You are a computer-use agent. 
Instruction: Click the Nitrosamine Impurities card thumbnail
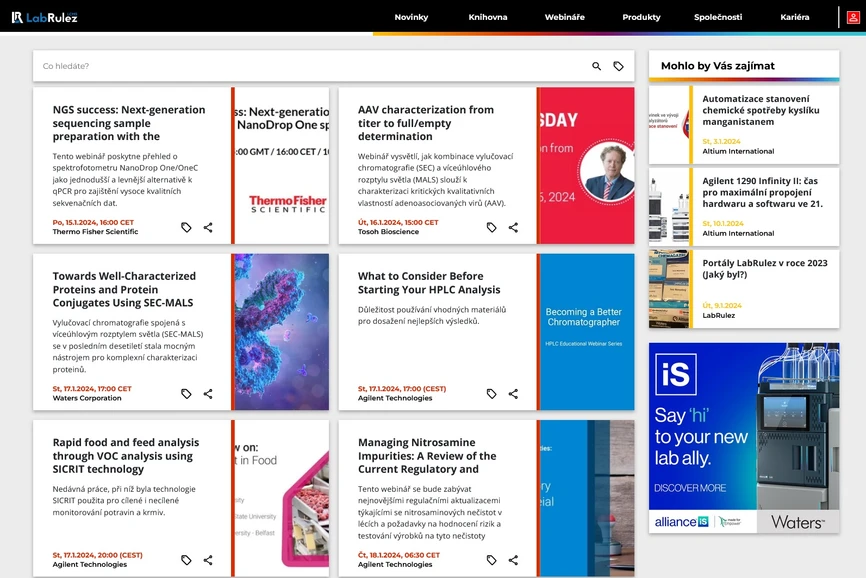pos(587,498)
